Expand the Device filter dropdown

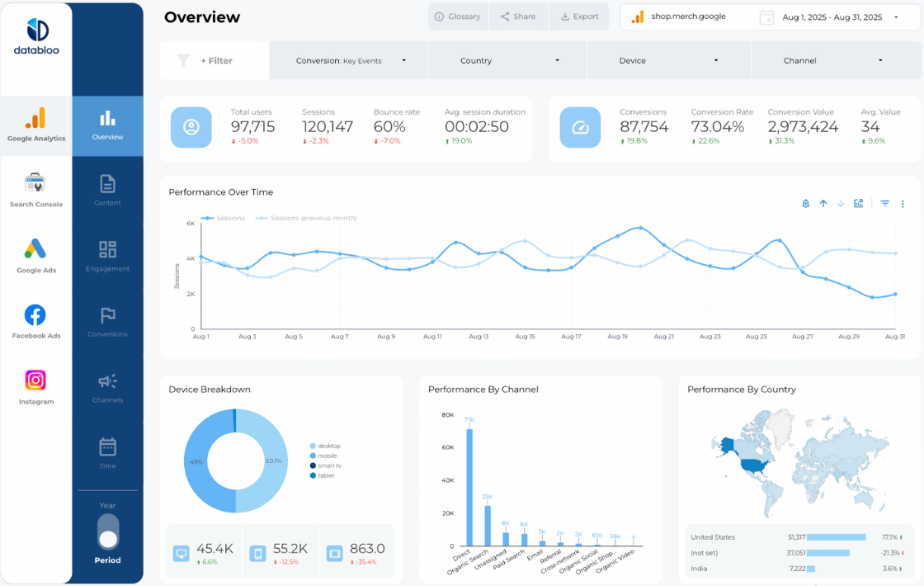coord(669,60)
